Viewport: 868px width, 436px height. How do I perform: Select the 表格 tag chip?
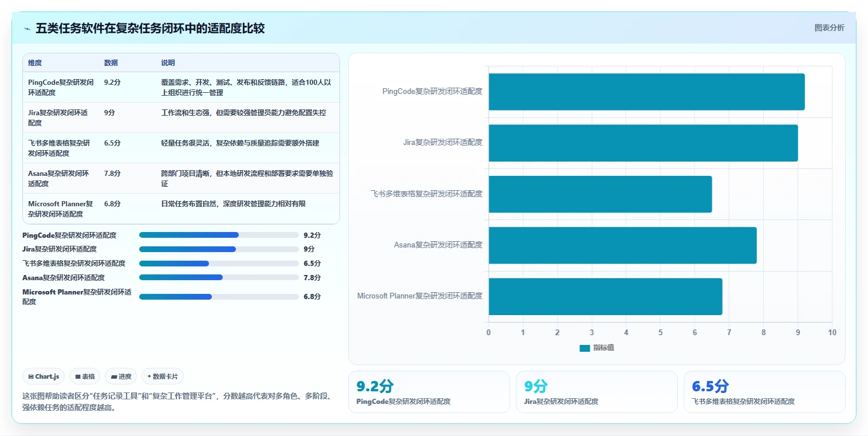85,376
